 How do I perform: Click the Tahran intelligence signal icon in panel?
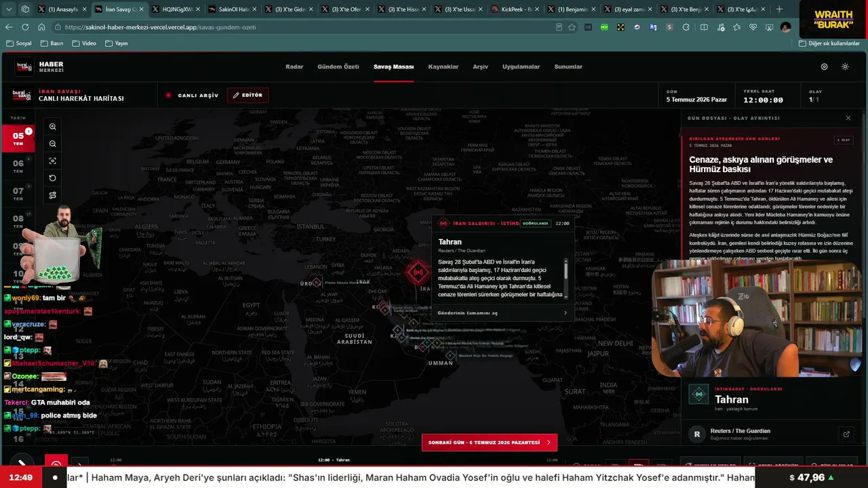[698, 394]
